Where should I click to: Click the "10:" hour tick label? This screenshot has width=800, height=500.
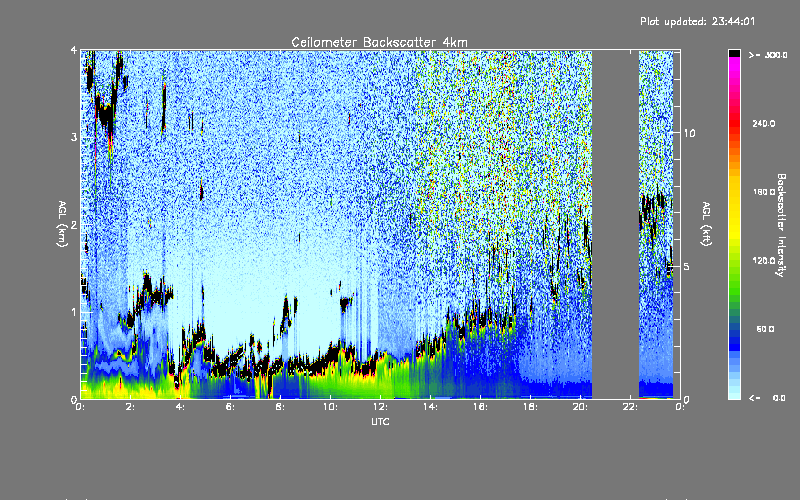[x=330, y=407]
